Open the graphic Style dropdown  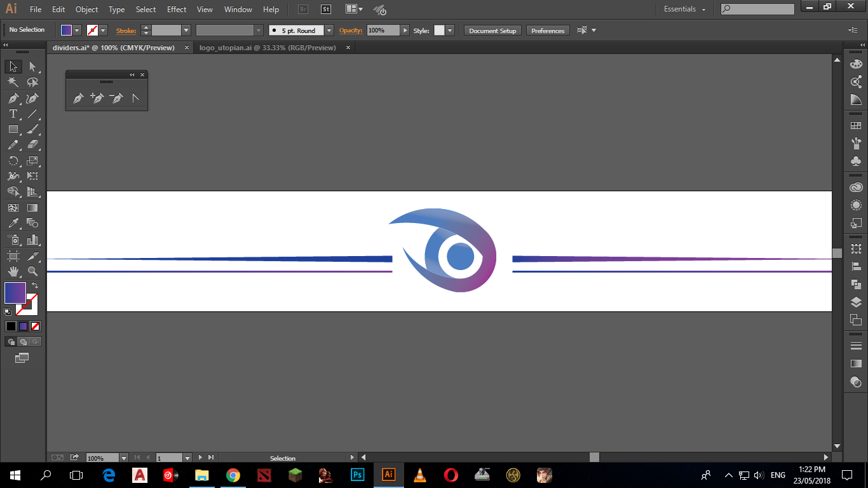(x=450, y=30)
